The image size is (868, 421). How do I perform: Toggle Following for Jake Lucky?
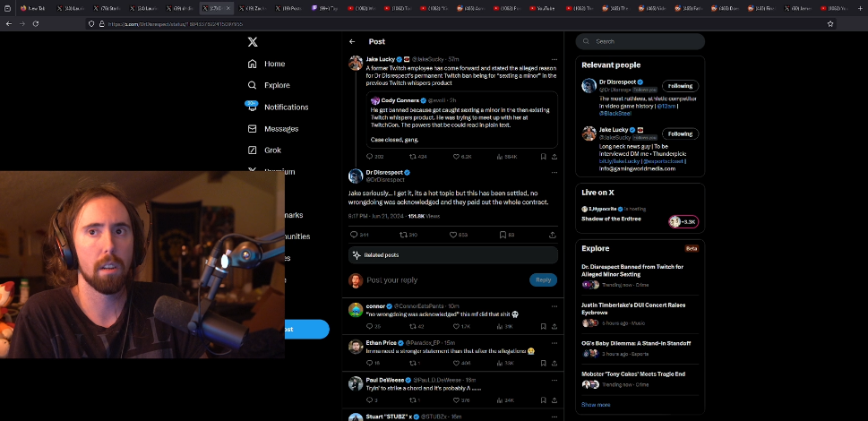click(680, 133)
